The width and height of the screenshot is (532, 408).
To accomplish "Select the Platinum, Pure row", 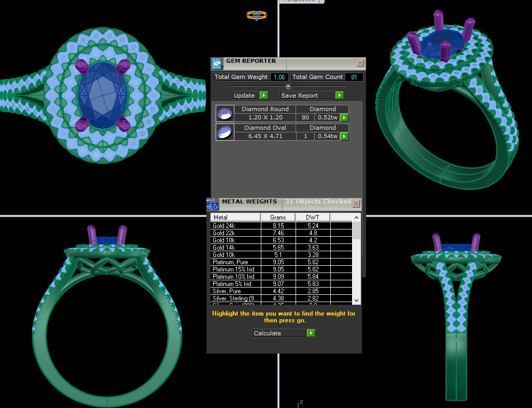I will [235, 263].
